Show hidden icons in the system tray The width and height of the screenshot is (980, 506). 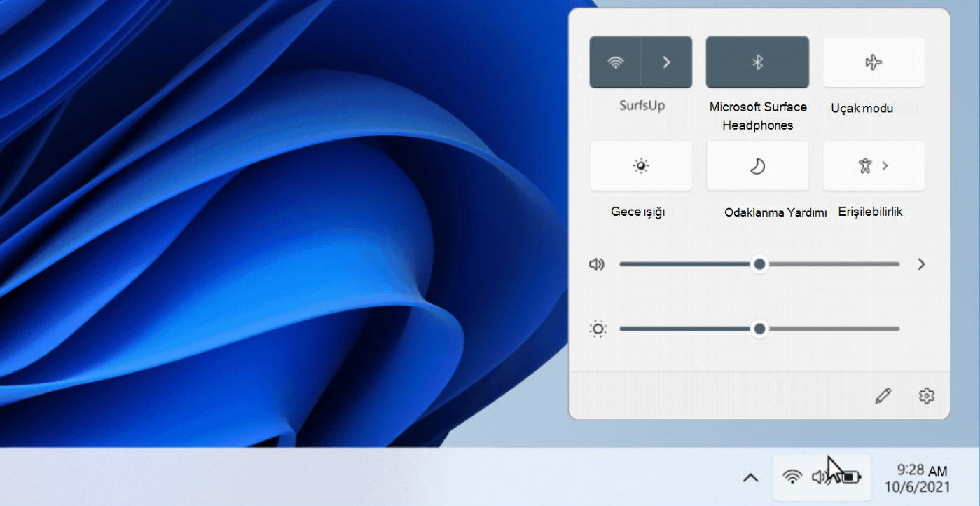click(750, 477)
